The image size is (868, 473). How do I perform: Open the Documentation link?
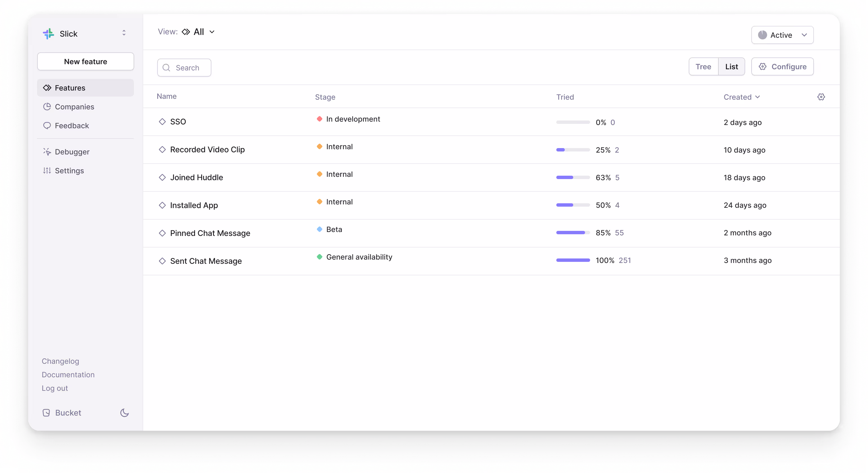point(68,375)
